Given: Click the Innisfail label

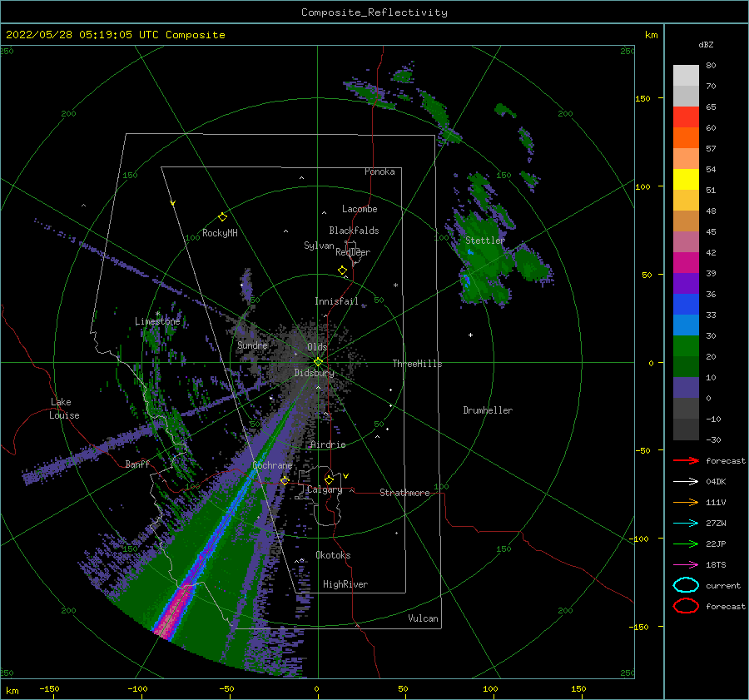Looking at the screenshot, I should coord(336,301).
